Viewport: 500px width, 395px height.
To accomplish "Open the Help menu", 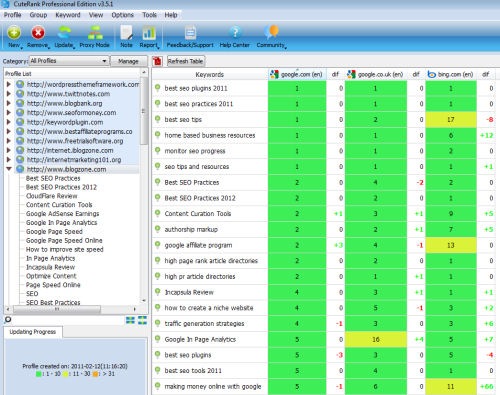I will (171, 15).
